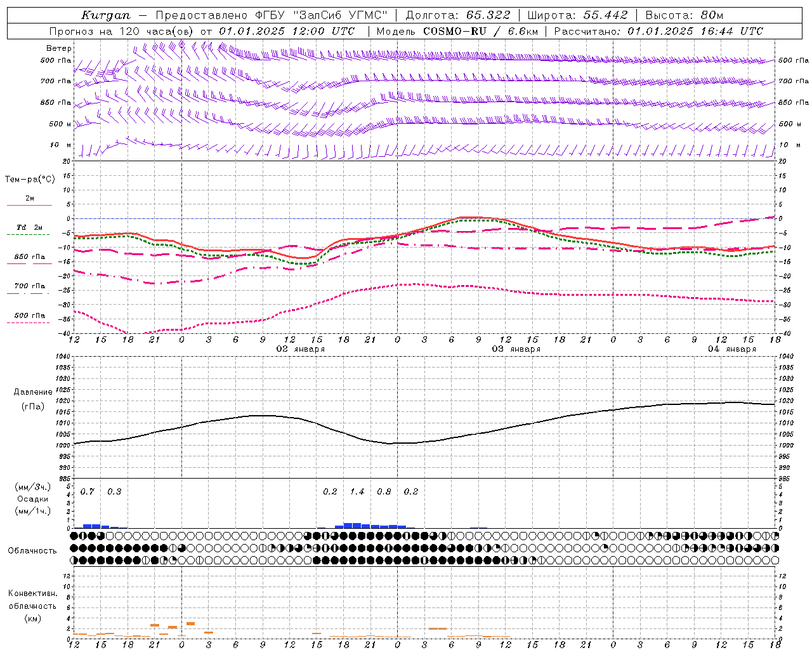The image size is (812, 650).
Task: Click the "Конвективн." convective panel label
Action: coord(32,594)
